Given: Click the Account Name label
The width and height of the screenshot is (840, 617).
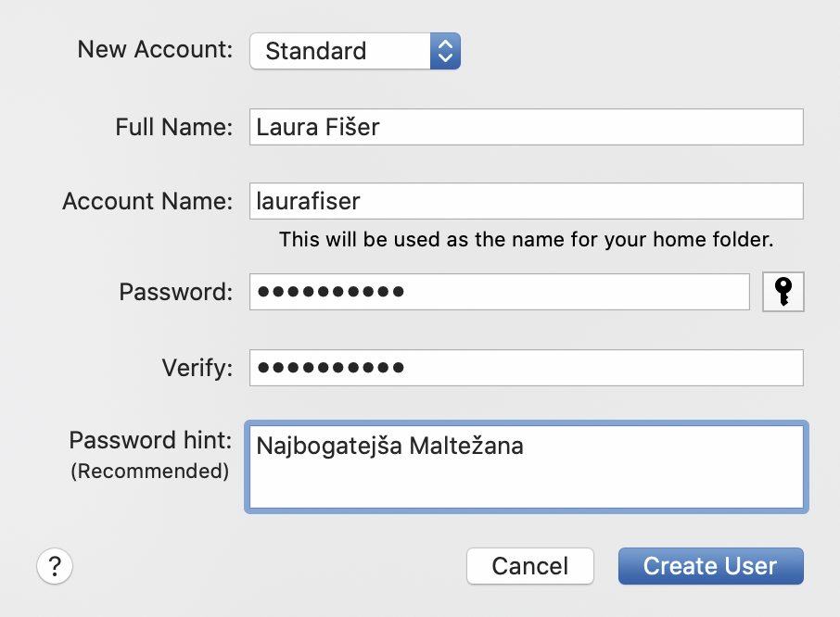Looking at the screenshot, I should 147,201.
